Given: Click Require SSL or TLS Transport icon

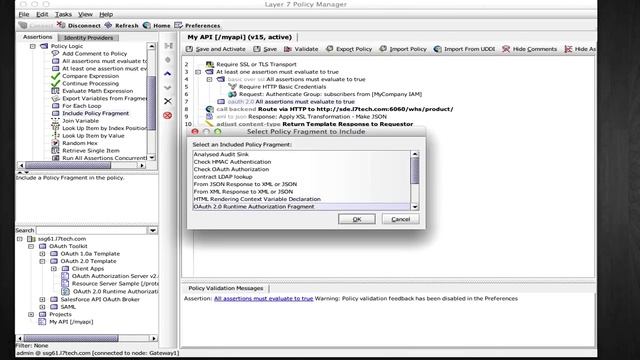Looking at the screenshot, I should (x=210, y=64).
